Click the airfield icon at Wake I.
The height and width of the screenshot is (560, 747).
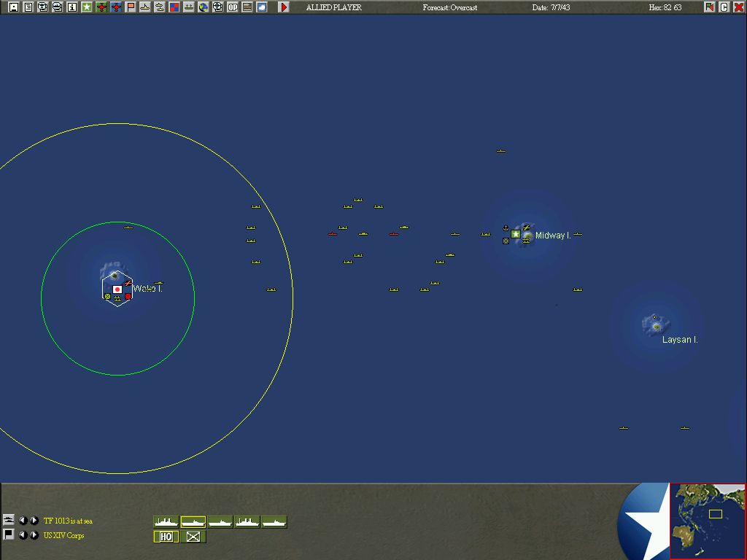[128, 284]
